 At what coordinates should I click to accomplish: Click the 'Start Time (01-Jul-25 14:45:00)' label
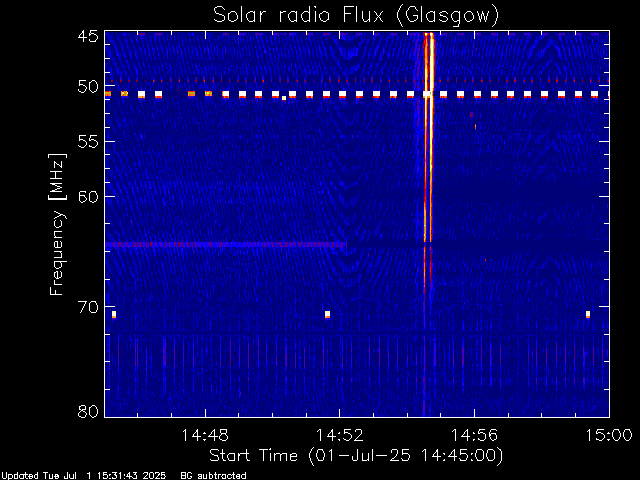(356, 455)
